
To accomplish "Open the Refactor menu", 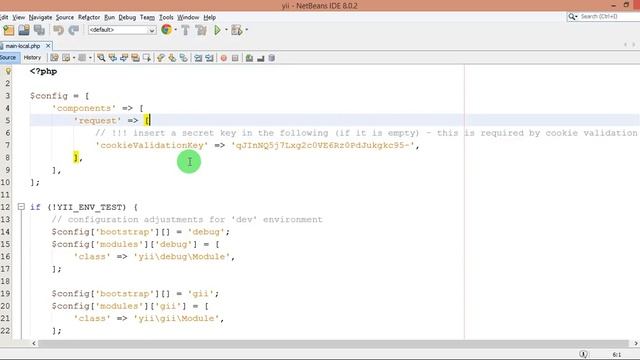I will click(x=89, y=17).
